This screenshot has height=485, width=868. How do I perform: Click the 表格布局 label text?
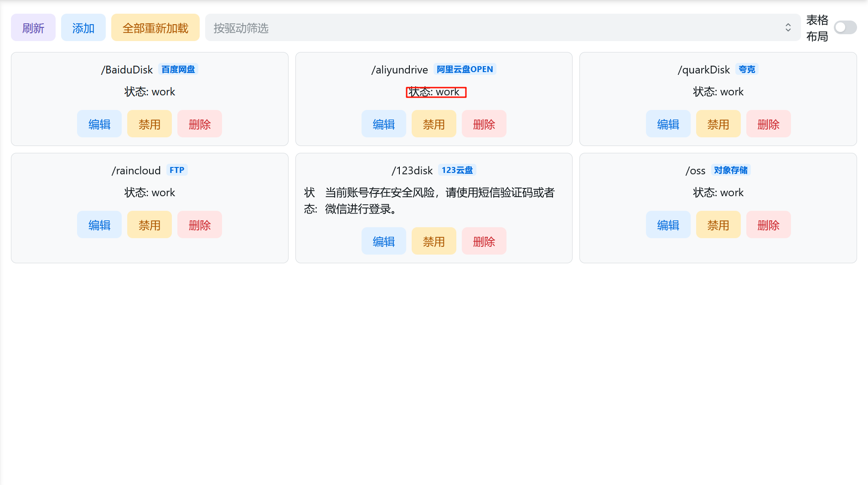[x=817, y=28]
